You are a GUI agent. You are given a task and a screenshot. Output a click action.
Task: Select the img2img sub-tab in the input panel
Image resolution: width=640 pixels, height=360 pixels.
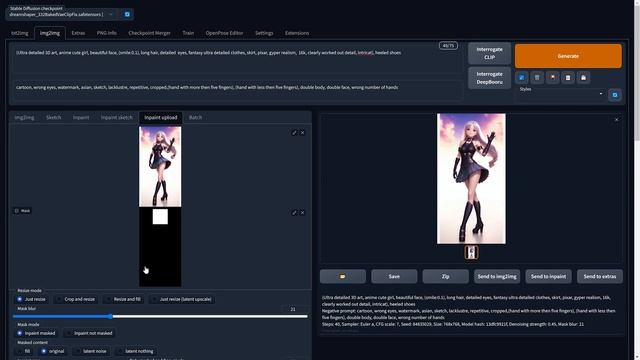click(x=24, y=118)
